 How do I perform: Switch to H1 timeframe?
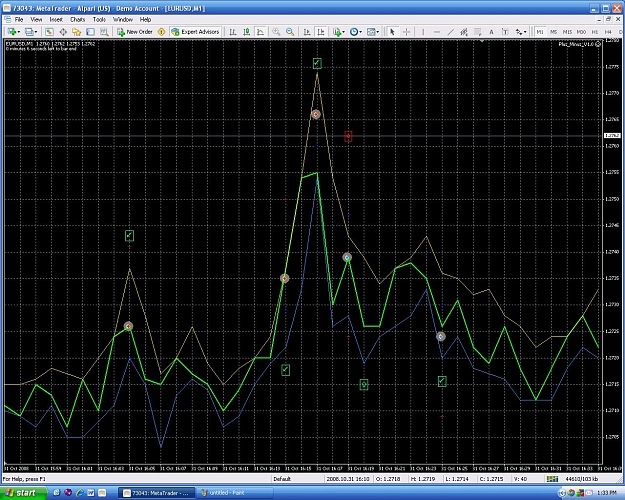595,32
